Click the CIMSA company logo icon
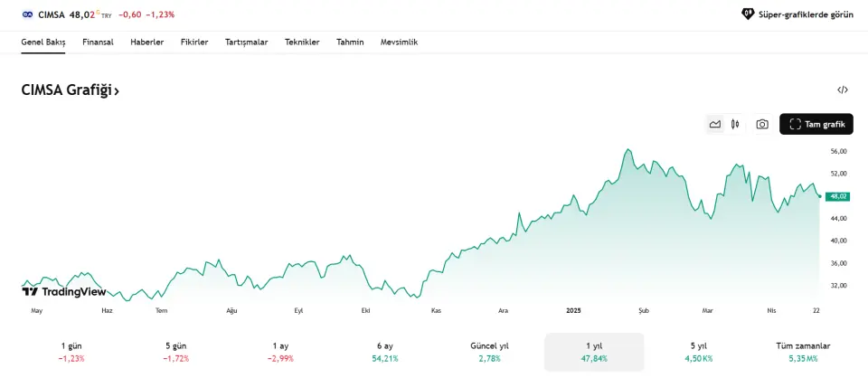 28,14
